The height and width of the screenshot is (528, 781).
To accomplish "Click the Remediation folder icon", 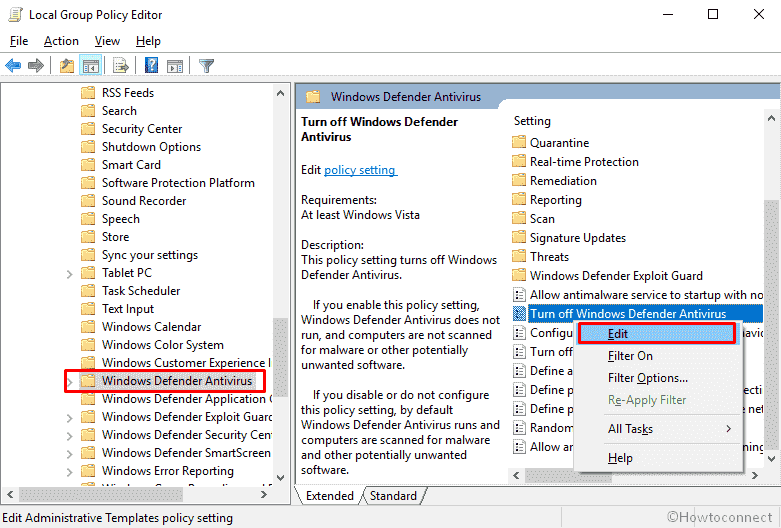I will (x=519, y=180).
